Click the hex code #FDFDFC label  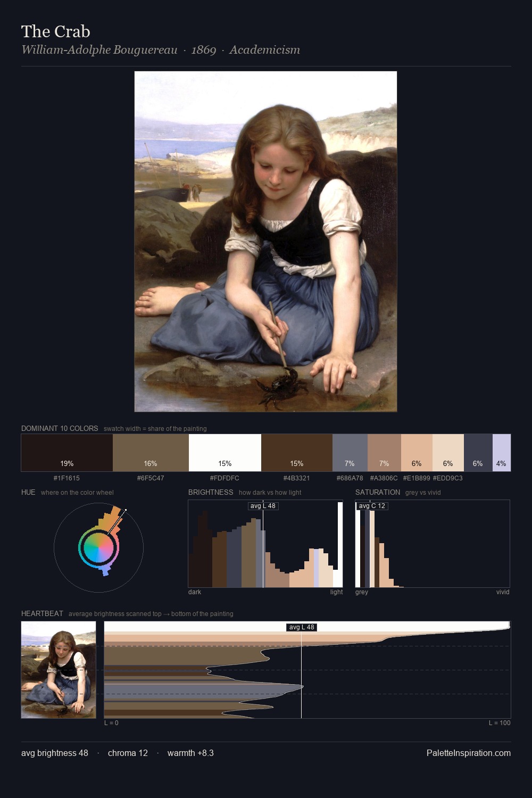coord(225,478)
